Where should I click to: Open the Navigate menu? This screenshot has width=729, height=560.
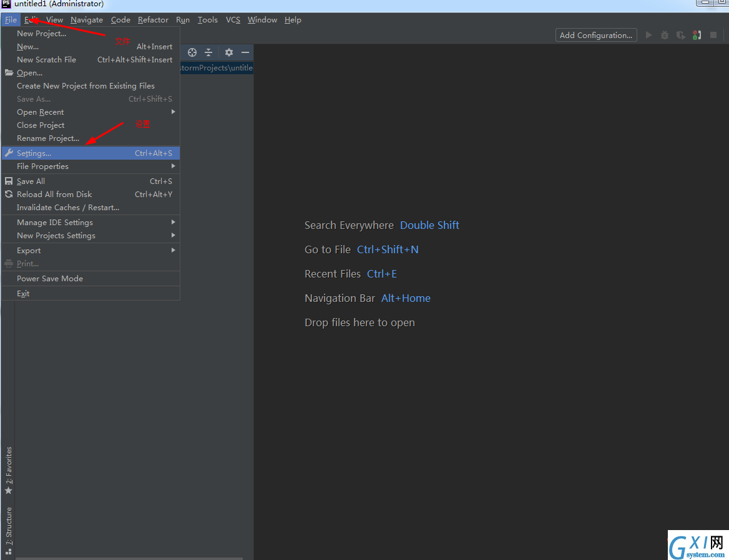(87, 19)
